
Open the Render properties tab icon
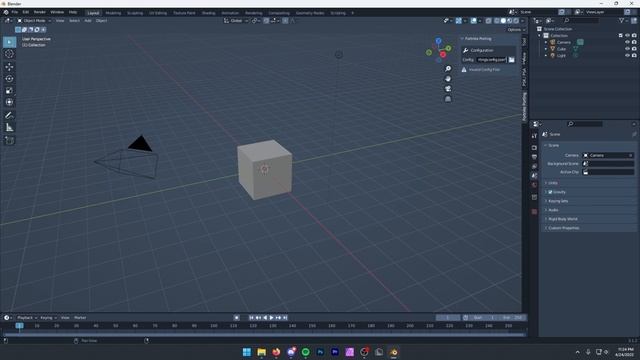[x=534, y=147]
